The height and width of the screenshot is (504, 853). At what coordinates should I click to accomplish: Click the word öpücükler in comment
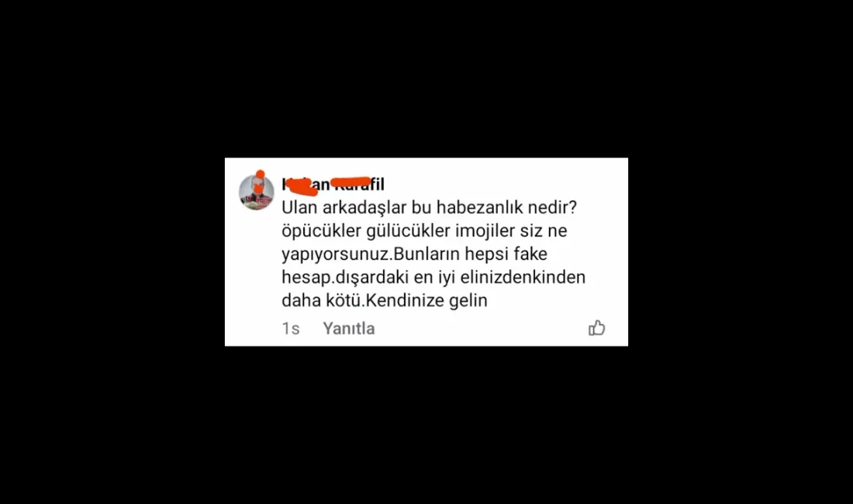point(322,230)
